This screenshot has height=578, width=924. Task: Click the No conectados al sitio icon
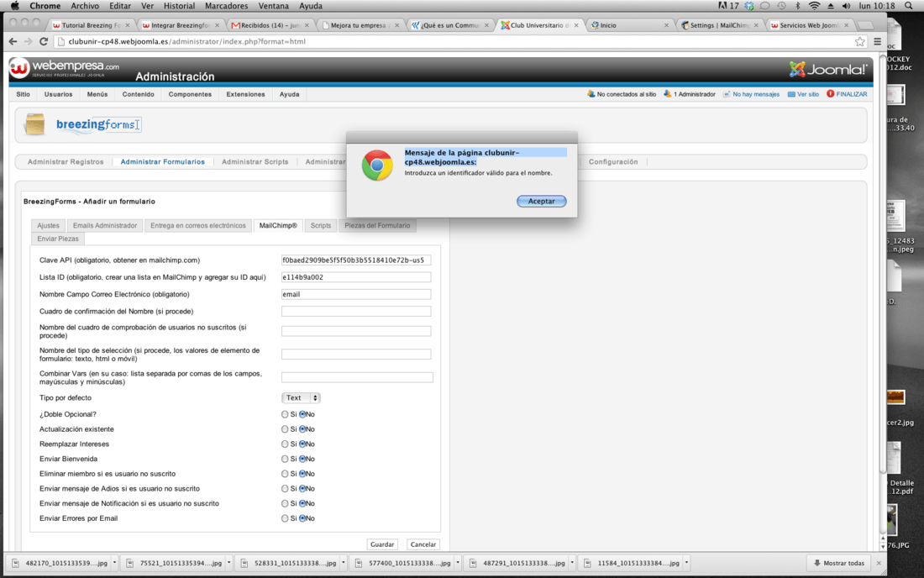[591, 94]
